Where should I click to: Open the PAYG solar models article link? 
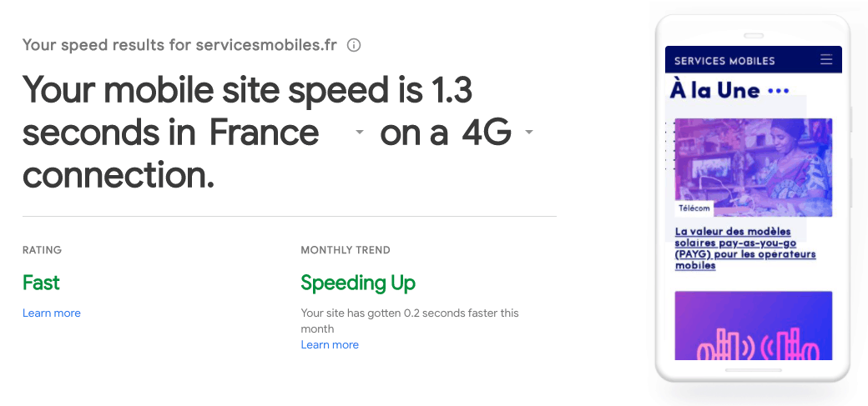(x=744, y=248)
